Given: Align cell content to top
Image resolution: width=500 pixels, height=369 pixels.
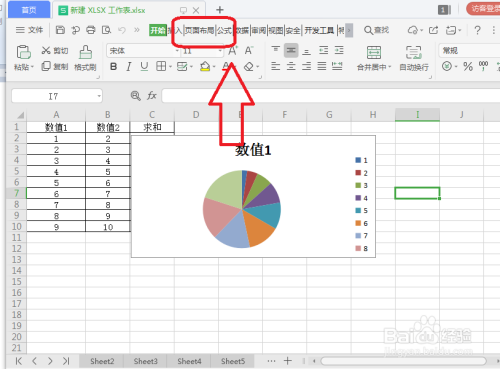Looking at the screenshot, I should 275,50.
